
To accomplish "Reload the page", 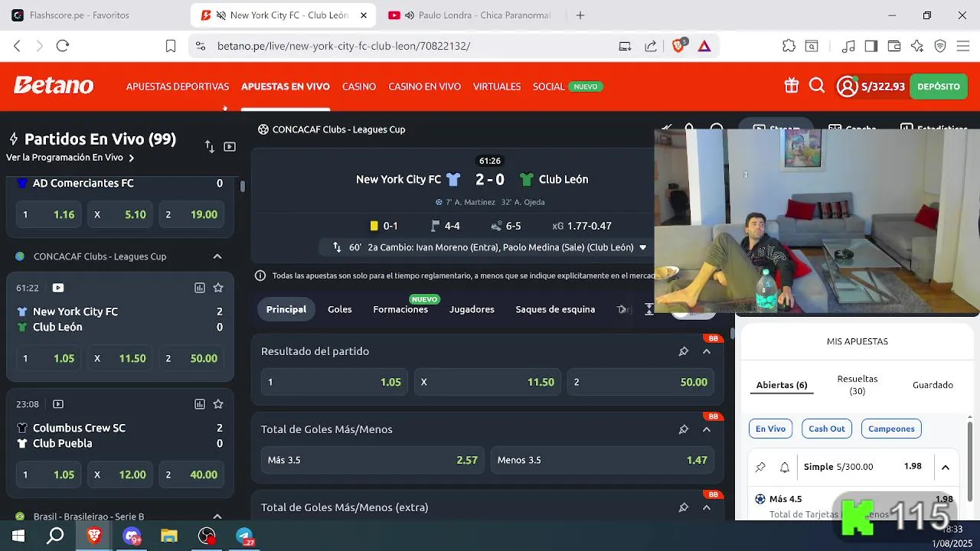I will [x=63, y=46].
